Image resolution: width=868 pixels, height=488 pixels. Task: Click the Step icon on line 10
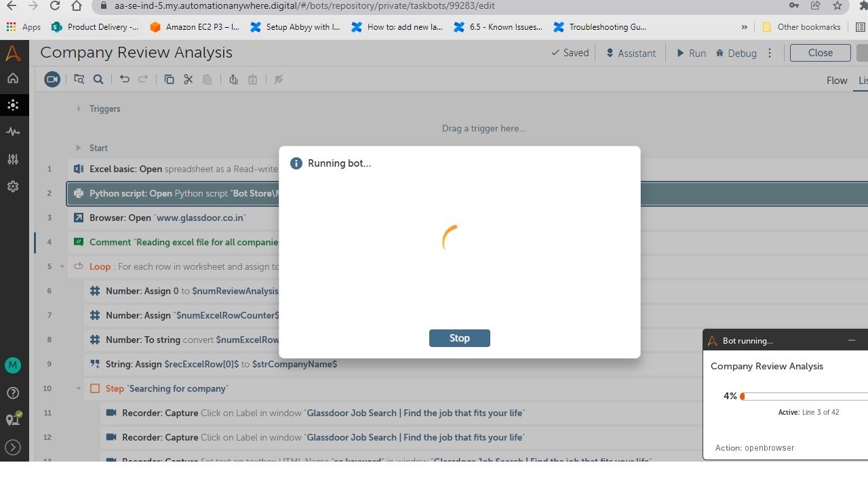pos(95,388)
